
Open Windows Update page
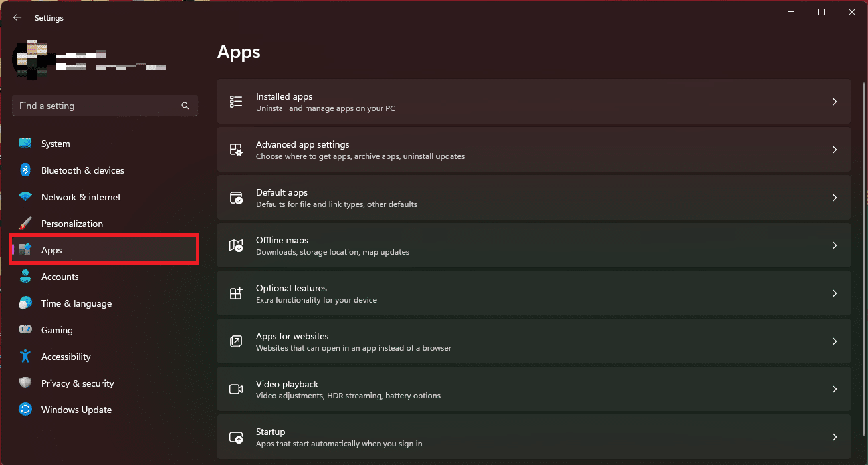click(105, 410)
